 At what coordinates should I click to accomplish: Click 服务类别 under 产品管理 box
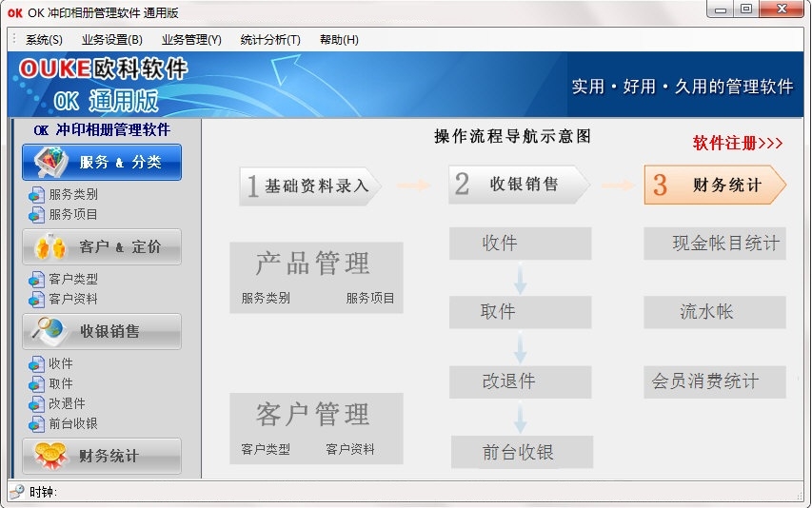266,298
